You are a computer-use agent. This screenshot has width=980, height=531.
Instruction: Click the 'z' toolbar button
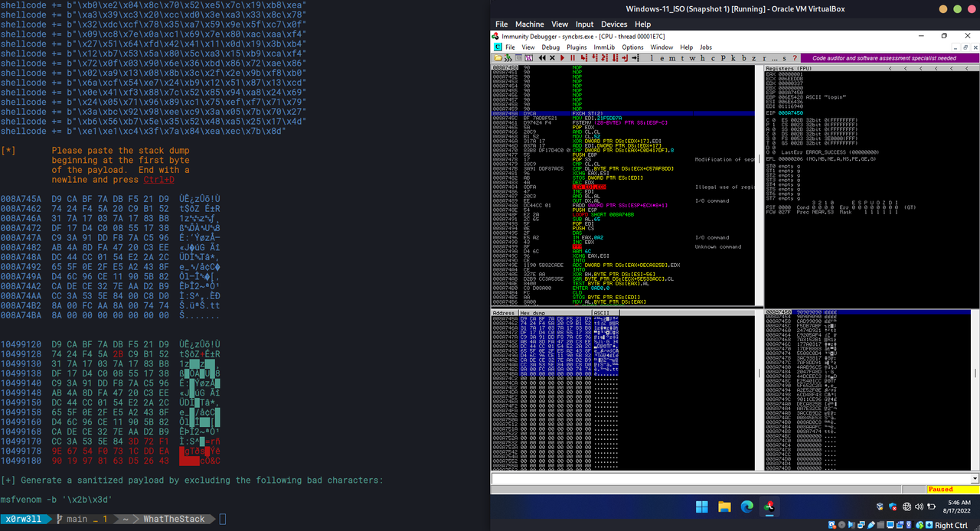(x=753, y=58)
